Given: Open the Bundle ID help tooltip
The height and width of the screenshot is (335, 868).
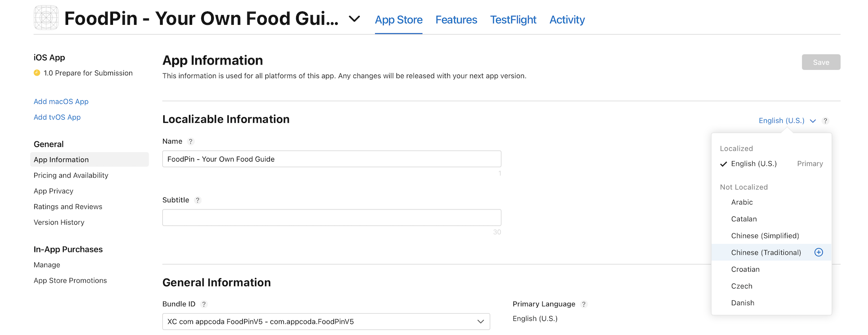Looking at the screenshot, I should tap(203, 304).
